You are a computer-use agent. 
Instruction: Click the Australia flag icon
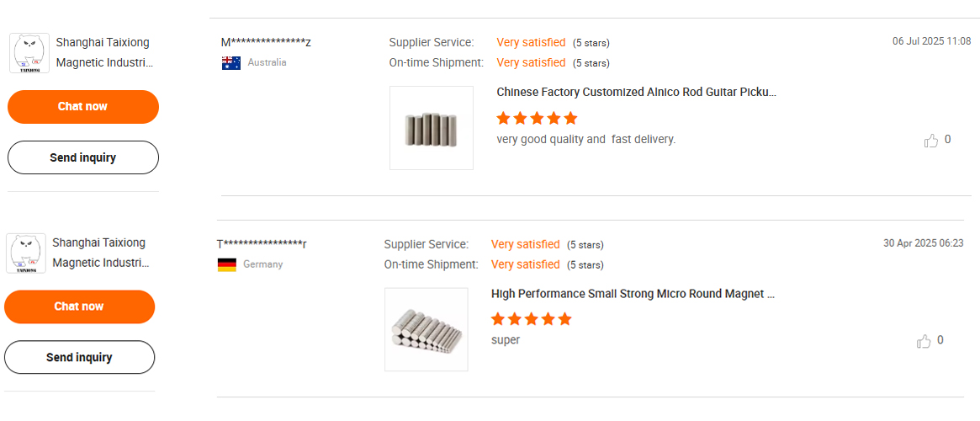[231, 62]
